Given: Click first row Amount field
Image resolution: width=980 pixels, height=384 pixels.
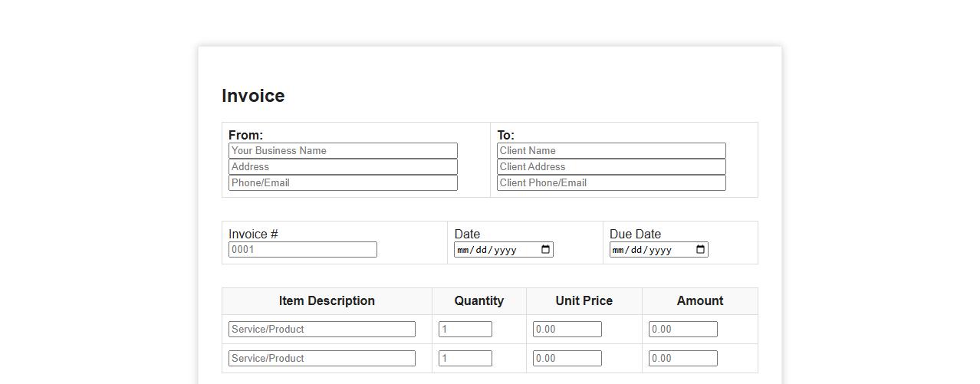Looking at the screenshot, I should pyautogui.click(x=683, y=329).
